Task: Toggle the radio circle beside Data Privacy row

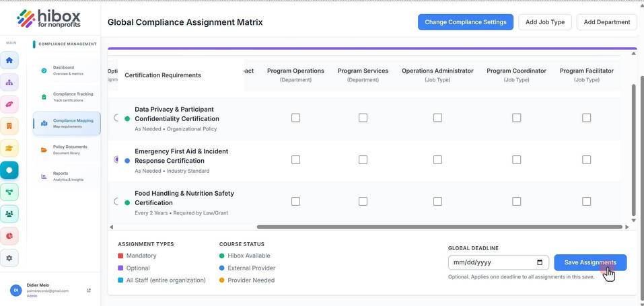Action: pos(116,118)
